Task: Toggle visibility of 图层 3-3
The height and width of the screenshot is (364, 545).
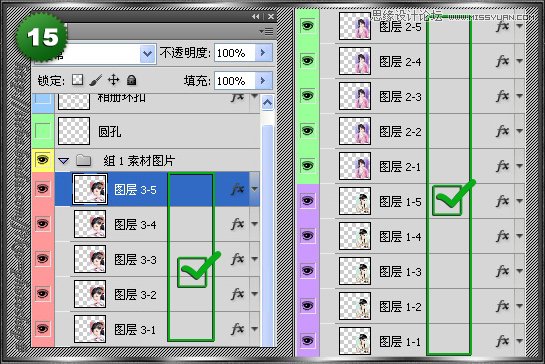Action: click(42, 259)
